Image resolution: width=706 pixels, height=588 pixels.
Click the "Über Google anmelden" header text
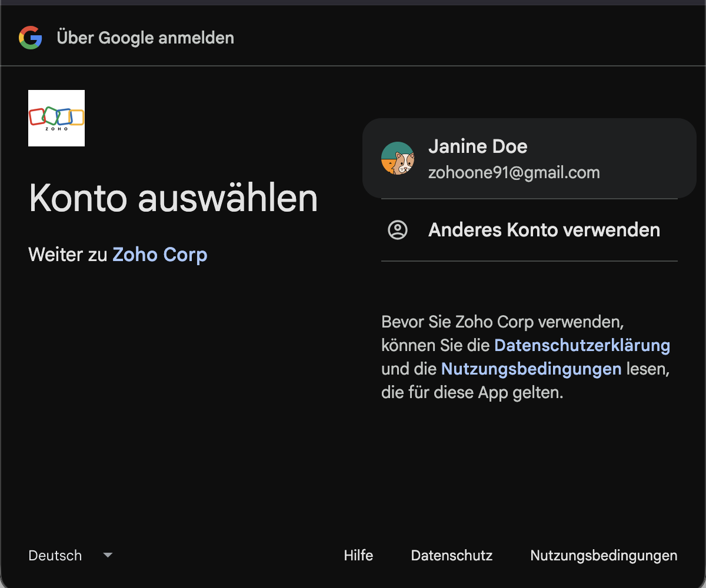click(145, 38)
